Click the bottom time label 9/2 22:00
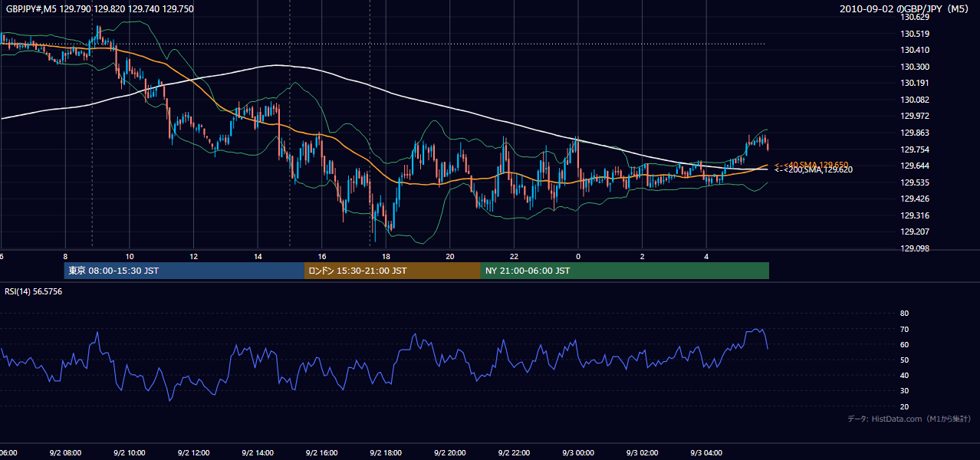Screen dimensions: 980x460 (514, 452)
